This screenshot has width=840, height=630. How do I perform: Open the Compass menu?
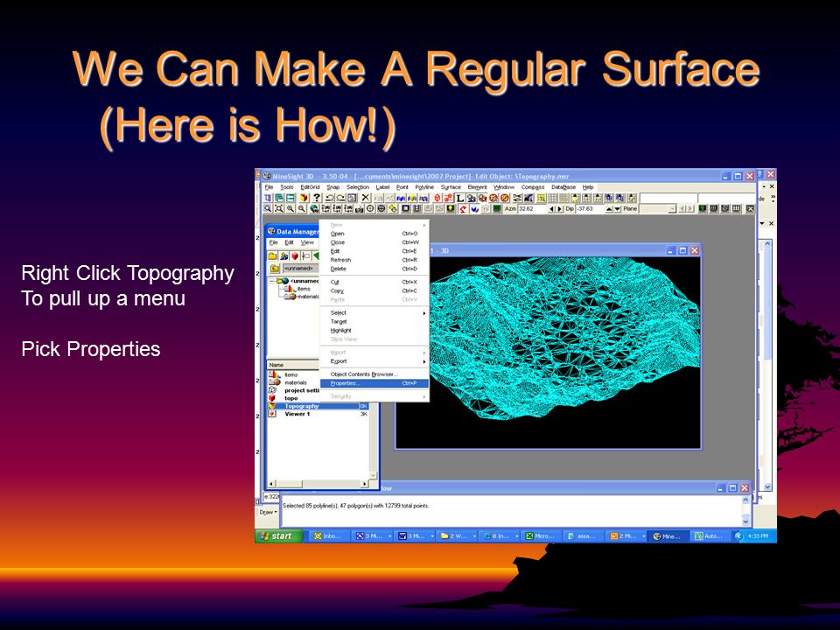(533, 187)
